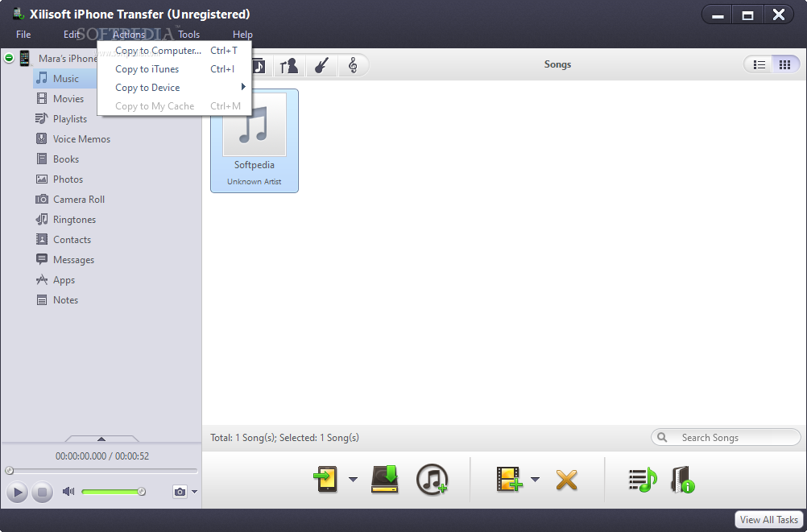The width and height of the screenshot is (807, 532).
Task: Click the add to playlist note icon
Action: [x=643, y=480]
